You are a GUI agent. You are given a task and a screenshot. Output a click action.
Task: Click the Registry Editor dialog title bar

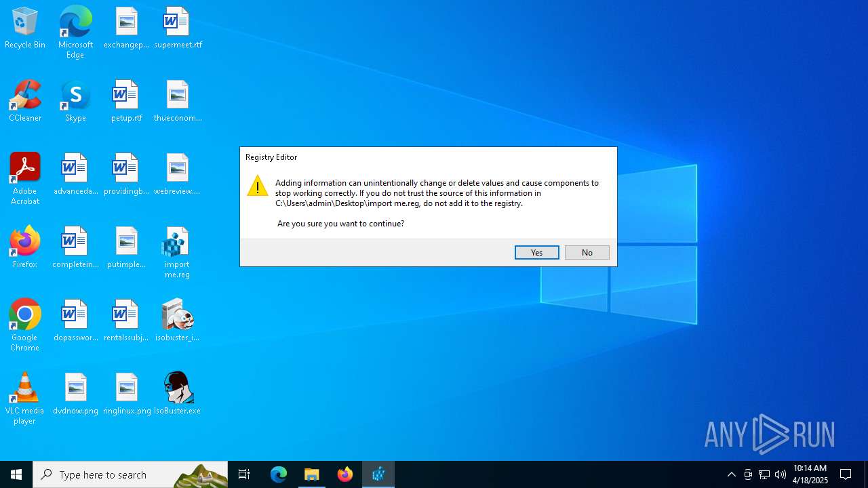[429, 157]
